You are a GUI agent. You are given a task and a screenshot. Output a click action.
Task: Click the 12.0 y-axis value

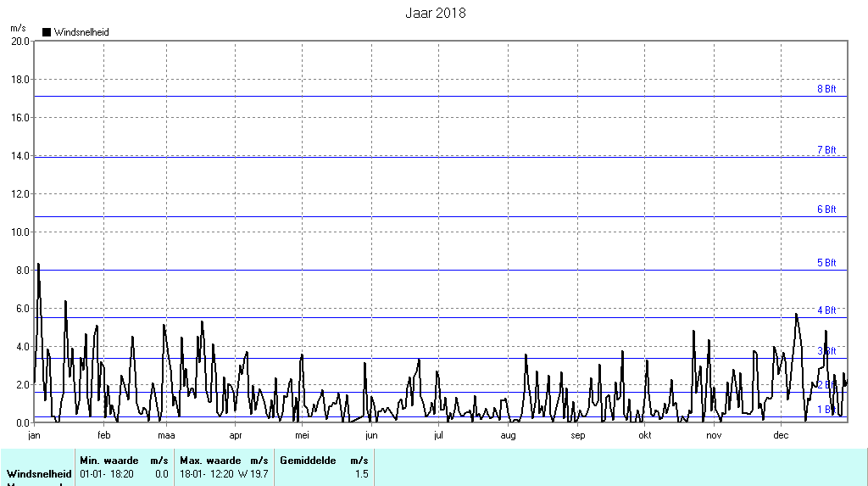[x=20, y=194]
